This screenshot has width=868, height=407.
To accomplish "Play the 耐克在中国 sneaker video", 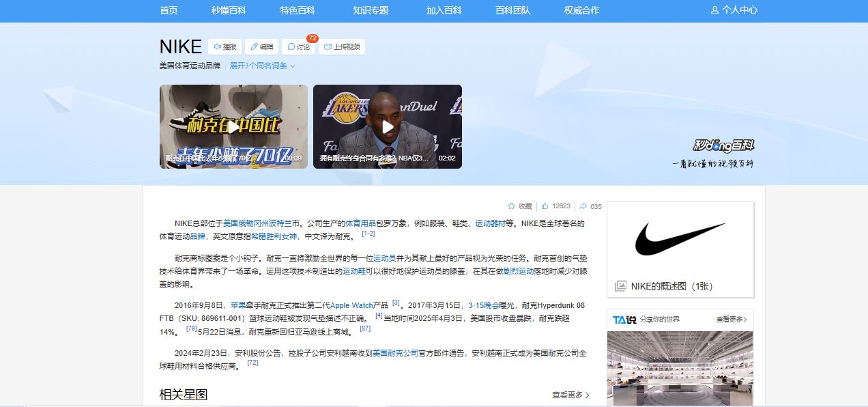I will coord(233,127).
